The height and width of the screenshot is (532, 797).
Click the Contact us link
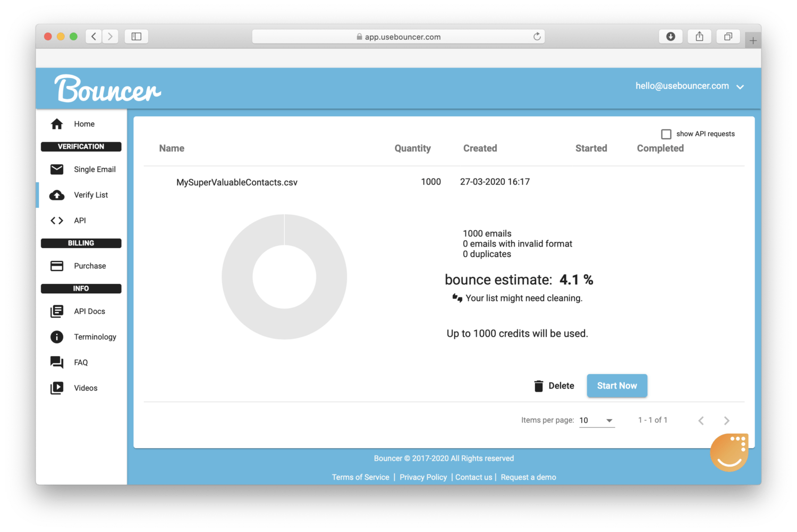[473, 477]
